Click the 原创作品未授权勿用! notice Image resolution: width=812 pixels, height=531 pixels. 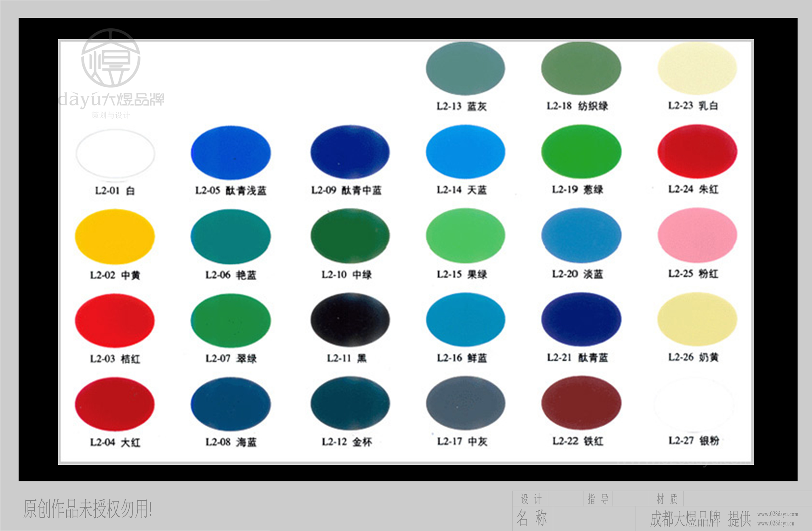pyautogui.click(x=88, y=508)
